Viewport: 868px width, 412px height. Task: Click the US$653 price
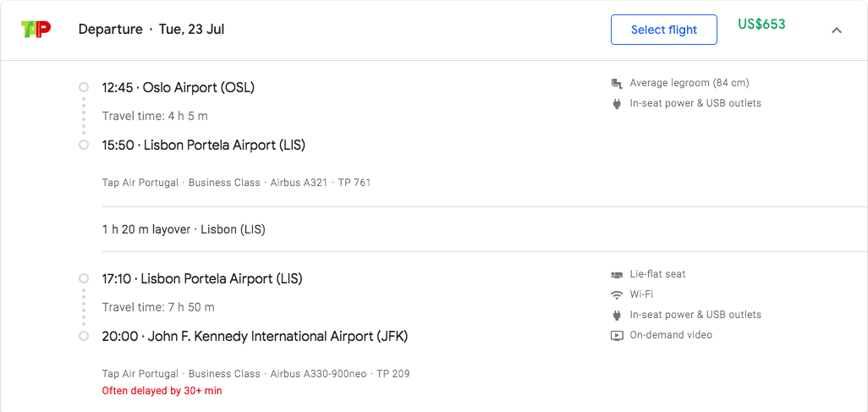pyautogui.click(x=761, y=25)
